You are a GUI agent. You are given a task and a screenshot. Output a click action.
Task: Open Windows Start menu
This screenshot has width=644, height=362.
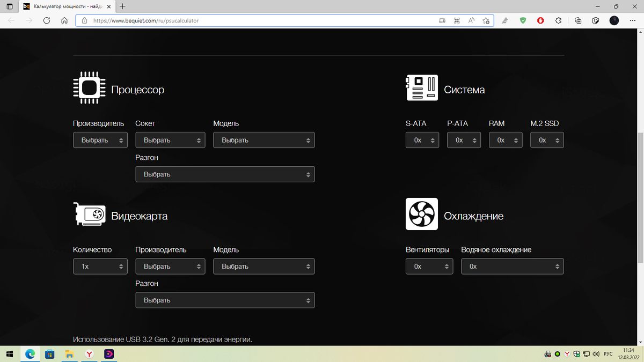pos(10,354)
